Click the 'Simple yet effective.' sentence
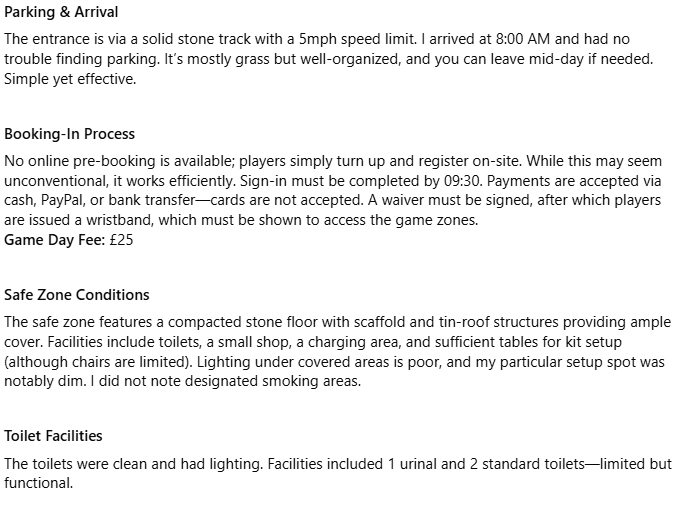 pos(67,78)
